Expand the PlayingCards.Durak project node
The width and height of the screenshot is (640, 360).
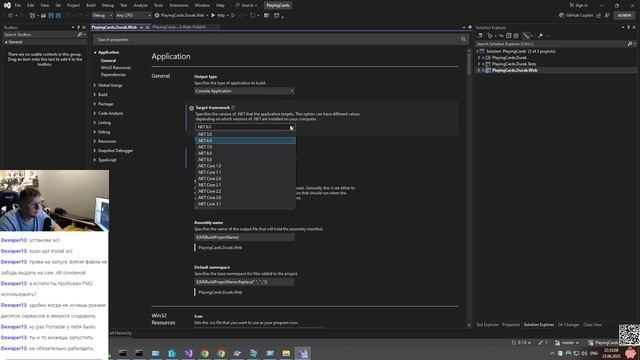pyautogui.click(x=479, y=58)
